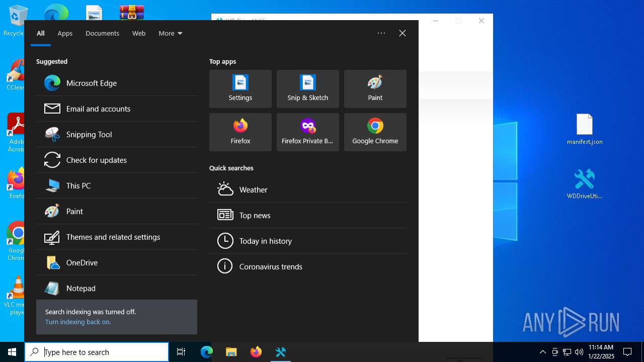Select Check for updates suggestion
Viewport: 644px width, 362px height.
pyautogui.click(x=117, y=160)
